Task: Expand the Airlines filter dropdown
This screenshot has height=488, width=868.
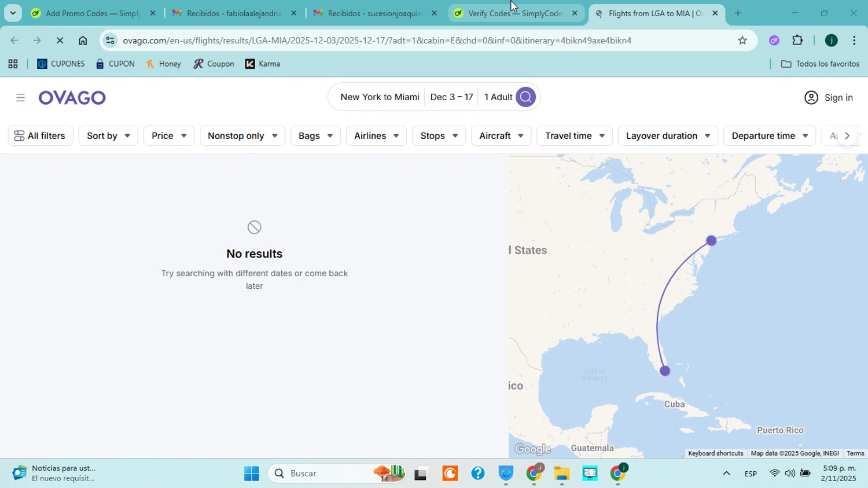Action: [x=376, y=135]
